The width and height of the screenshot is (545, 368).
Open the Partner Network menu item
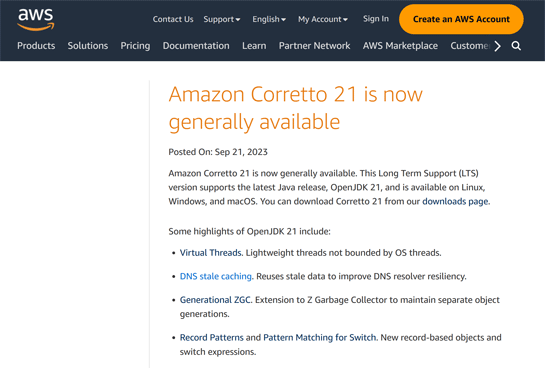pos(315,46)
